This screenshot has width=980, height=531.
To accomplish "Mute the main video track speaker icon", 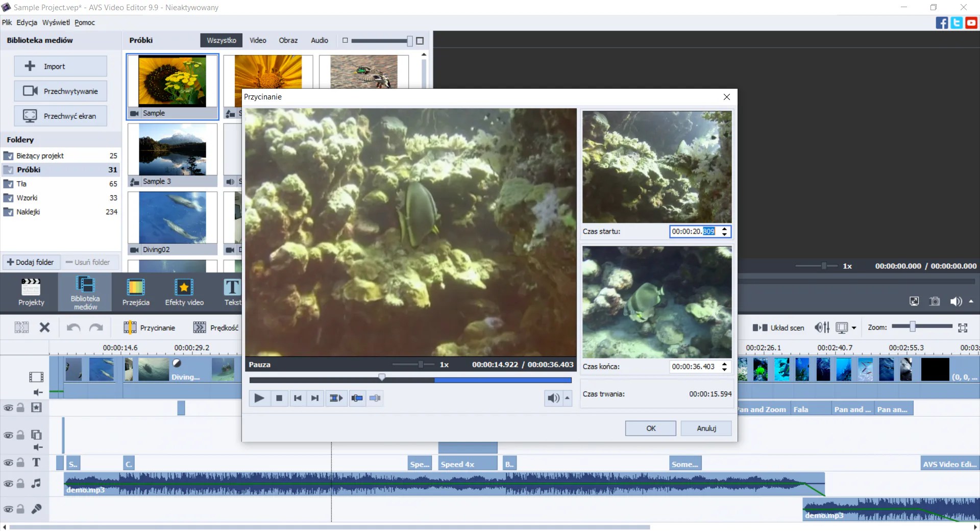I will click(x=36, y=393).
